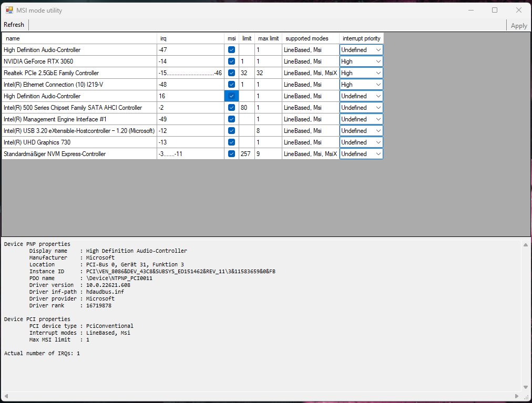Click the supported modes column header
The height and width of the screenshot is (403, 532).
pyautogui.click(x=311, y=38)
